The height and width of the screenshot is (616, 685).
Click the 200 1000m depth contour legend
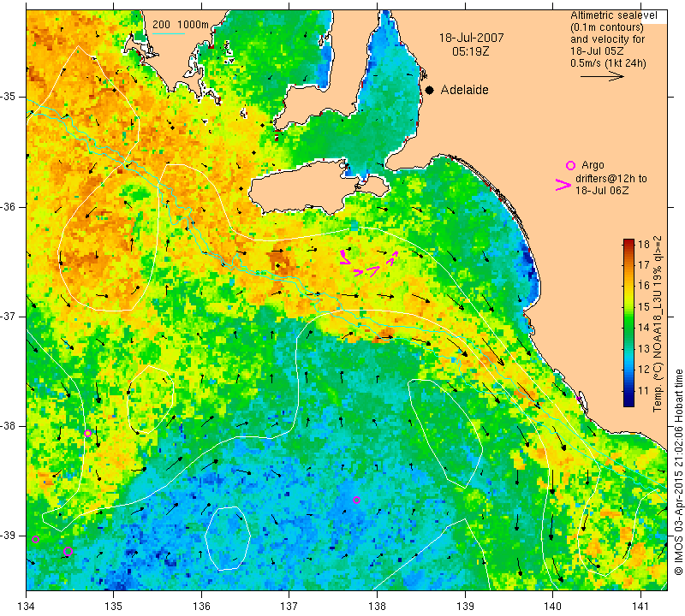(181, 25)
